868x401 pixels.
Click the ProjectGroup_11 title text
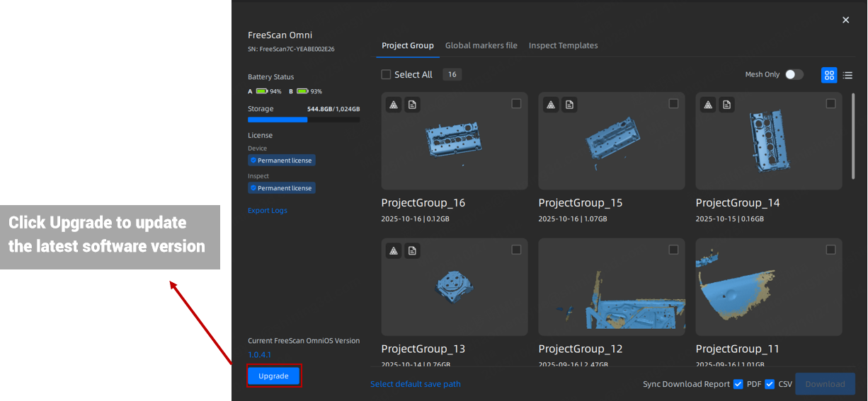[738, 349]
